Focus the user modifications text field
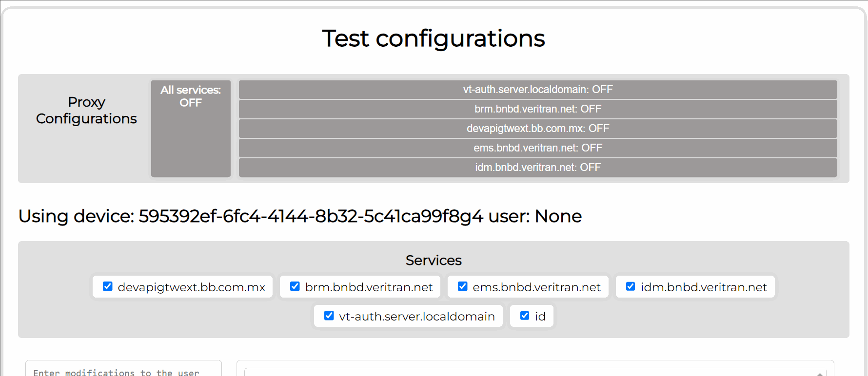The height and width of the screenshot is (376, 868). (x=123, y=370)
